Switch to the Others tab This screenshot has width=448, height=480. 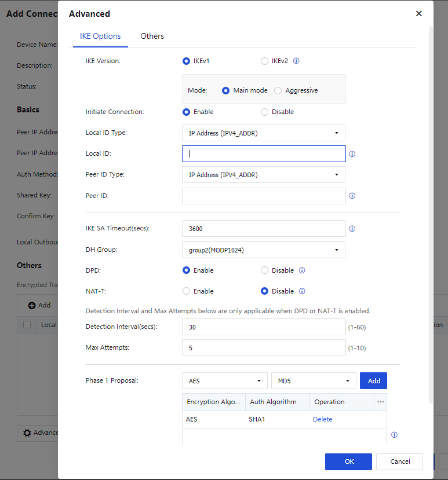(152, 36)
